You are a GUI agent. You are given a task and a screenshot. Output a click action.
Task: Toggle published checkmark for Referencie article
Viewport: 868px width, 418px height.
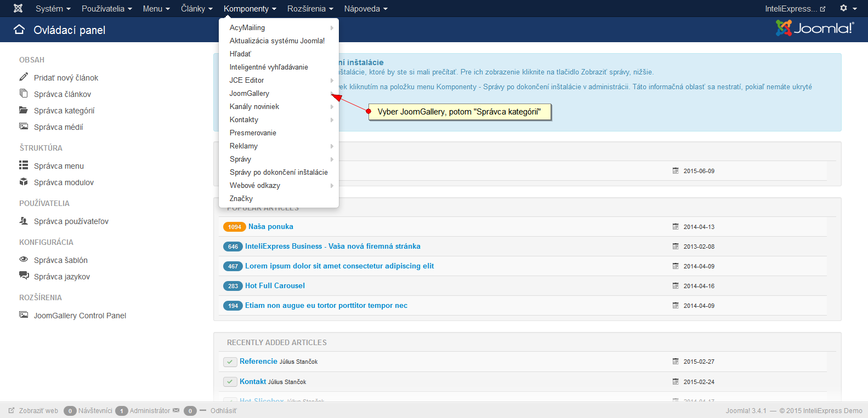(x=230, y=362)
